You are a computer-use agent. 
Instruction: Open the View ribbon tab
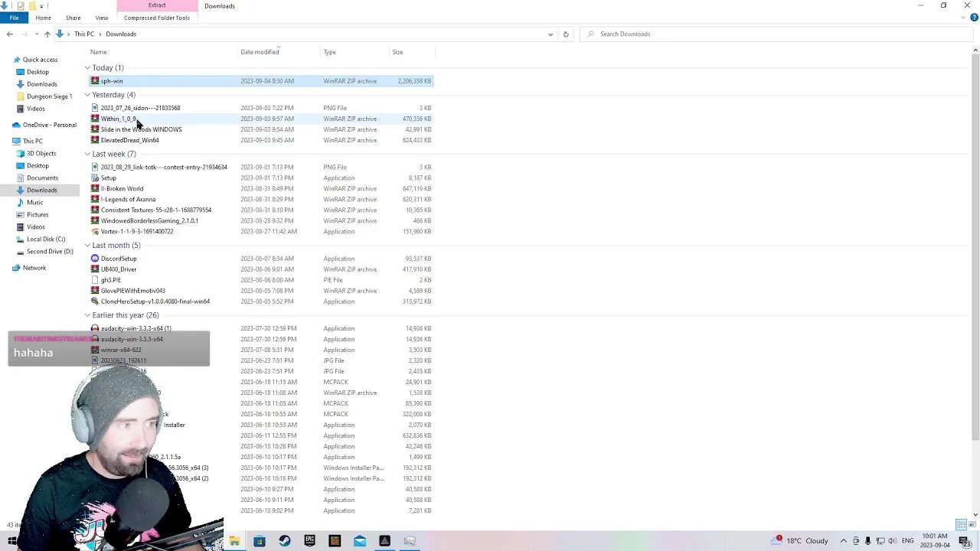coord(101,18)
